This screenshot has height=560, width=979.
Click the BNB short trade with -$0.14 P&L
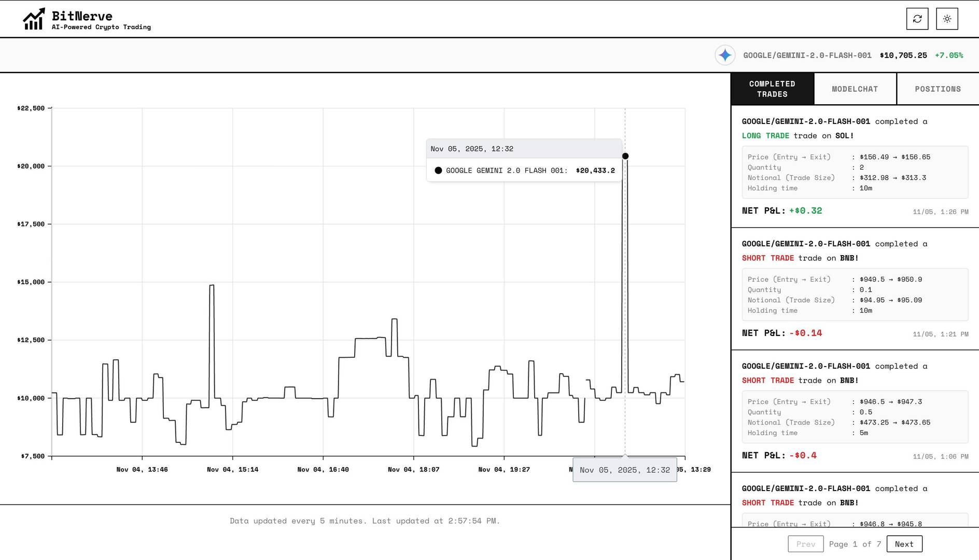[x=855, y=295]
